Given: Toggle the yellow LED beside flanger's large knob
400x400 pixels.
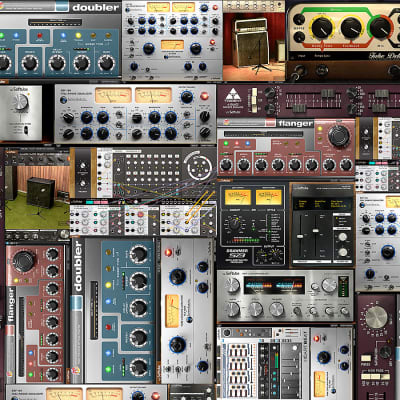Looking at the screenshot, I should click(320, 129).
